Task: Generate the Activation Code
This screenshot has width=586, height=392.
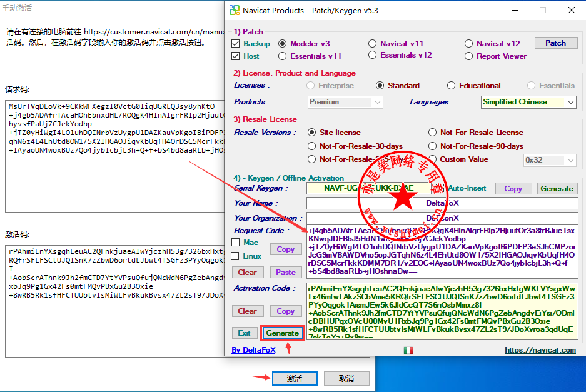Action: 283,333
